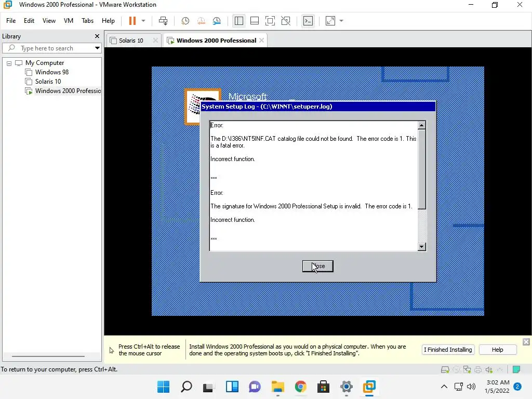This screenshot has width=532, height=399.
Task: Open the VM menu
Action: [69, 21]
